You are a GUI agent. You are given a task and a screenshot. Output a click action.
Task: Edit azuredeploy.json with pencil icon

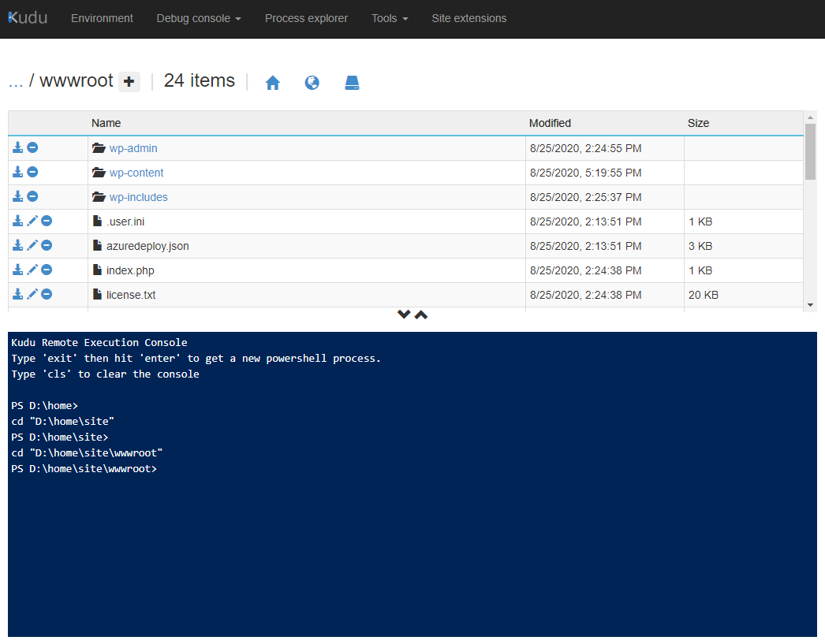(x=32, y=245)
